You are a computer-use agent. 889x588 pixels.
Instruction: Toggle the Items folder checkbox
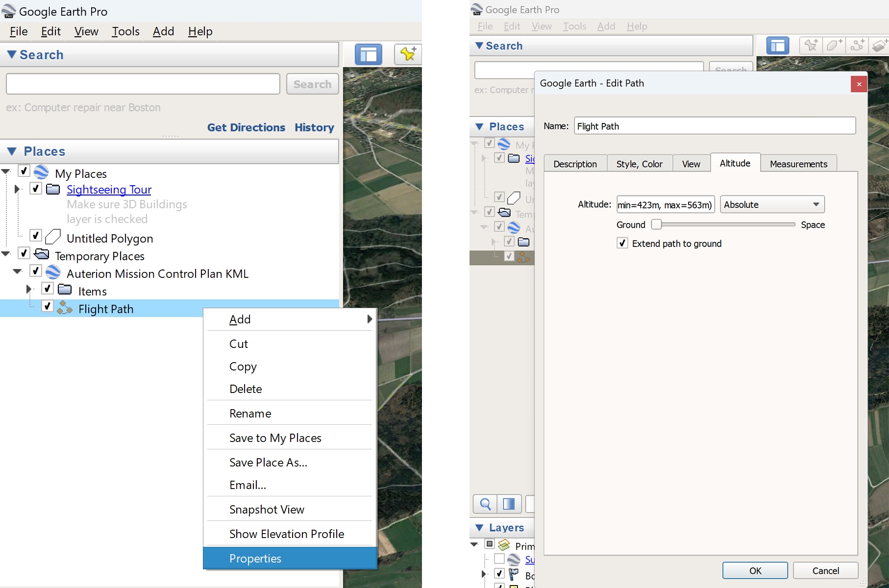click(x=48, y=289)
